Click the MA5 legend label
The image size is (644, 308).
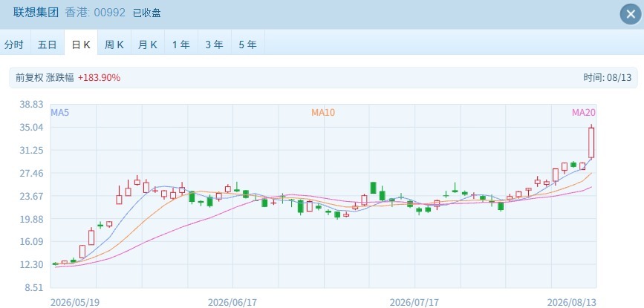60,112
